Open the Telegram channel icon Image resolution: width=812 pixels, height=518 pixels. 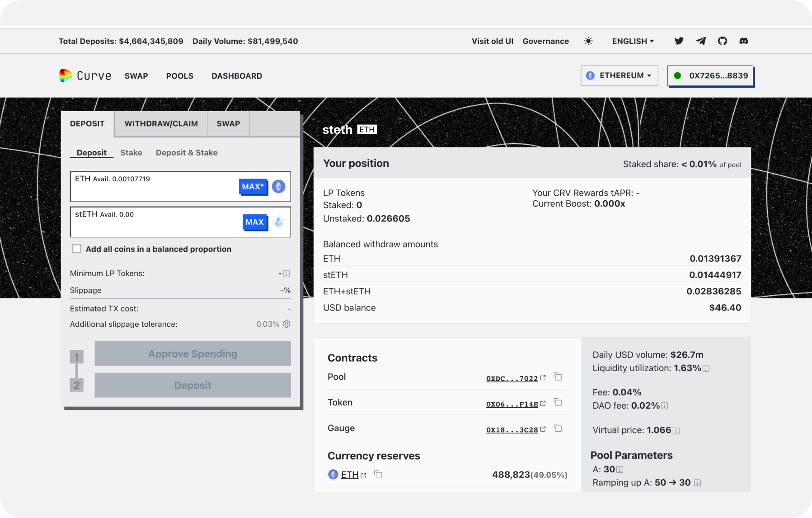pos(701,41)
